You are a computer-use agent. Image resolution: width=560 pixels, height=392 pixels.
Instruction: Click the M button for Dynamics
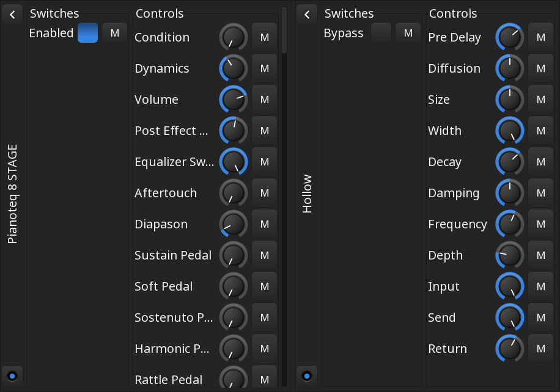(265, 68)
